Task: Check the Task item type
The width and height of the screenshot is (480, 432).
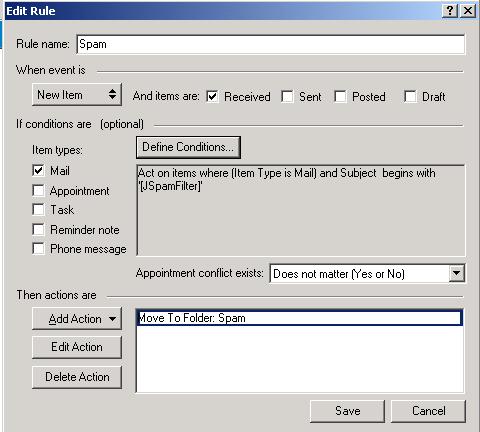Action: tap(38, 210)
